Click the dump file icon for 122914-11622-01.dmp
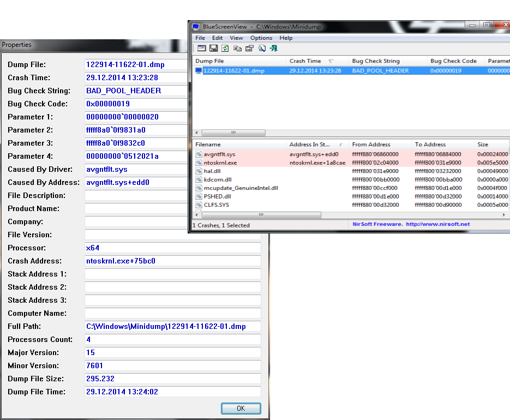This screenshot has height=420, width=510. [x=199, y=70]
